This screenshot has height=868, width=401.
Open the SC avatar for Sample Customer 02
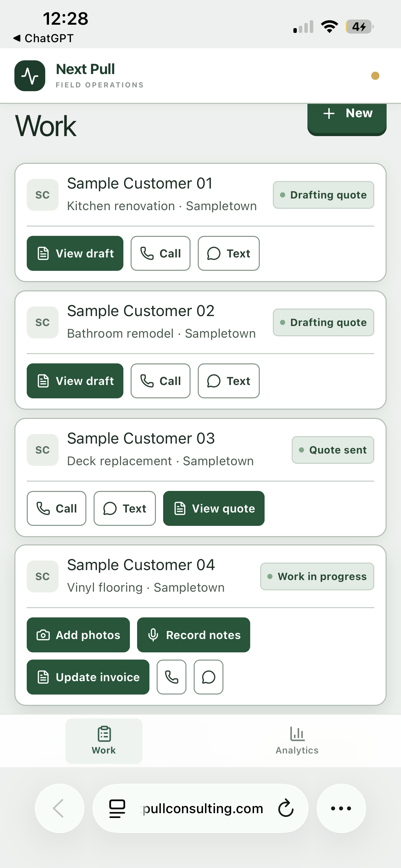tap(42, 322)
